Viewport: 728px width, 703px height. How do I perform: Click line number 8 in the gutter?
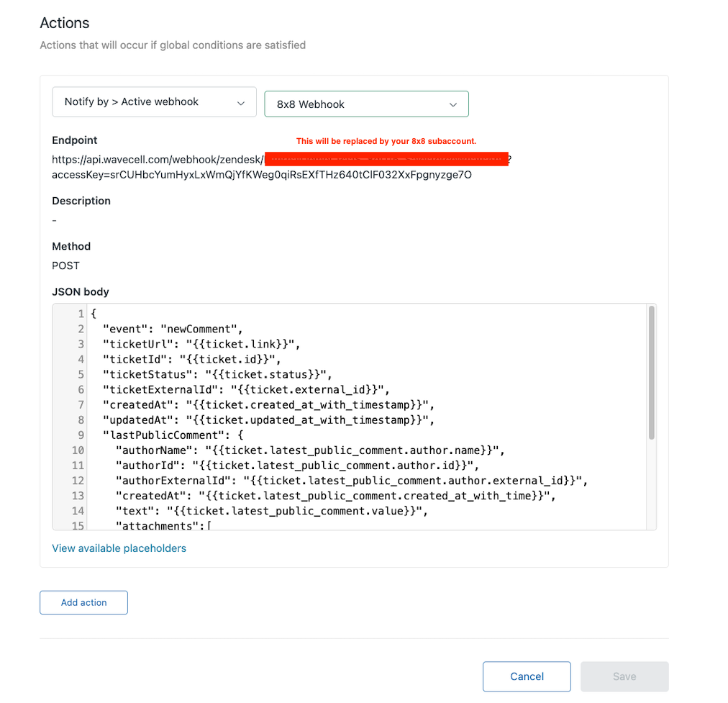point(81,419)
